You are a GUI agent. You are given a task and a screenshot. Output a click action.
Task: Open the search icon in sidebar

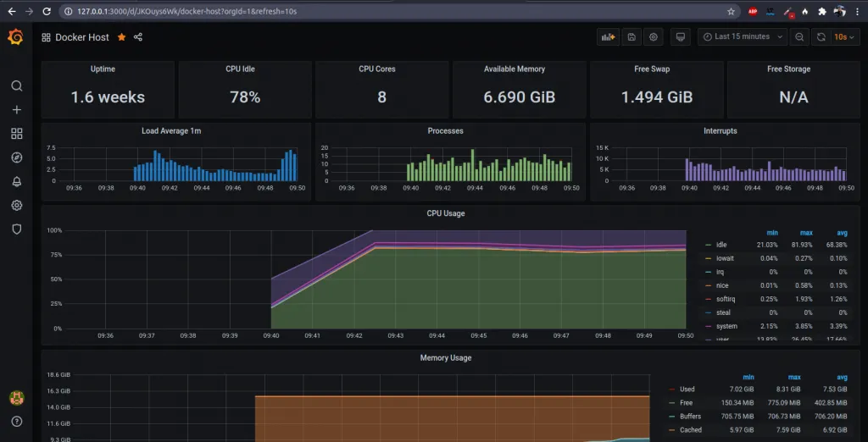coord(16,86)
